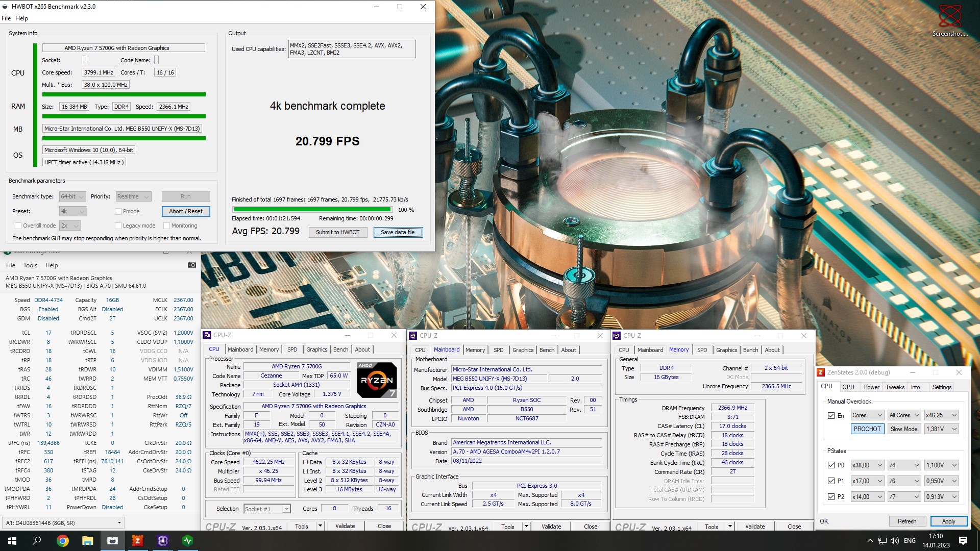This screenshot has height=551, width=980.
Task: Toggle the En manual overclock checkbox
Action: (x=831, y=415)
